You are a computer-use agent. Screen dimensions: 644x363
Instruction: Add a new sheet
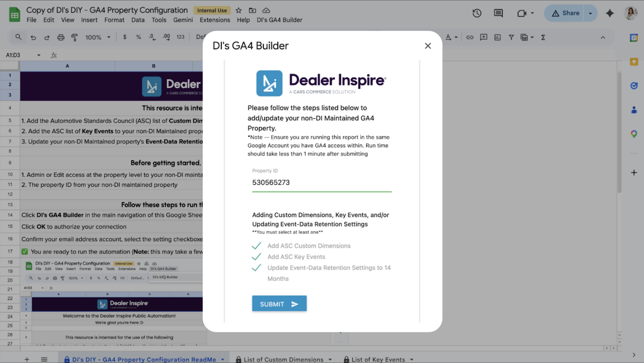(x=27, y=359)
